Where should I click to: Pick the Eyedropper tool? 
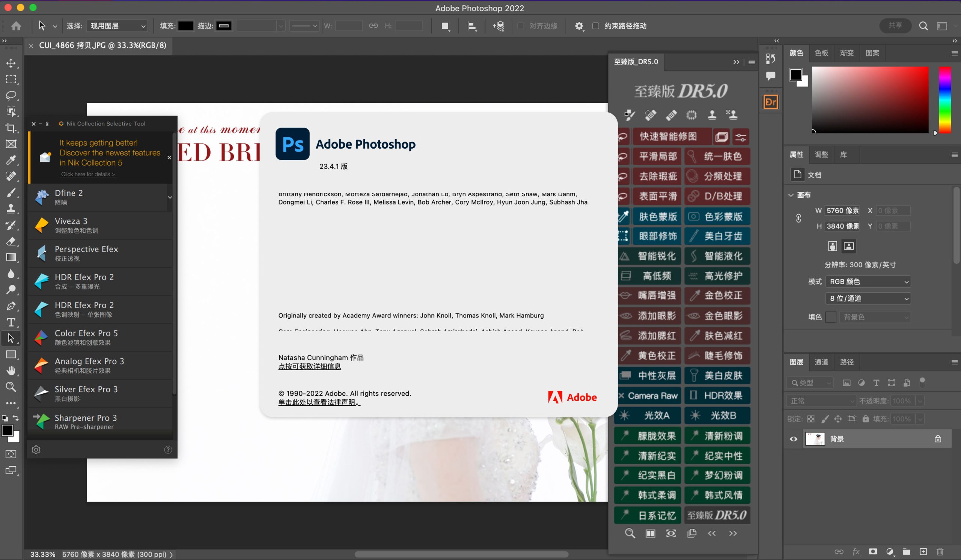point(11,160)
